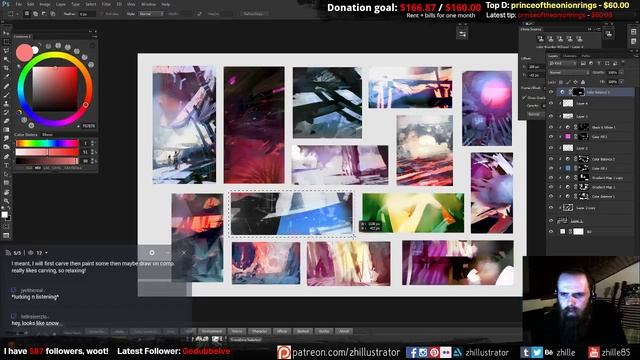Hide the Color Balance 2 layer
Viewport: 640px width, 360px height.
[x=551, y=159]
